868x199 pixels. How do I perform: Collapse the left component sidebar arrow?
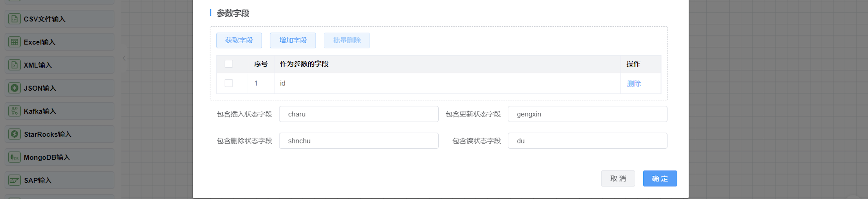(124, 58)
